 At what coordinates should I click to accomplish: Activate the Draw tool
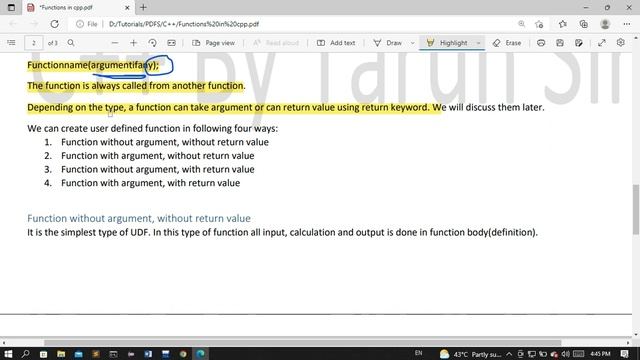(387, 42)
